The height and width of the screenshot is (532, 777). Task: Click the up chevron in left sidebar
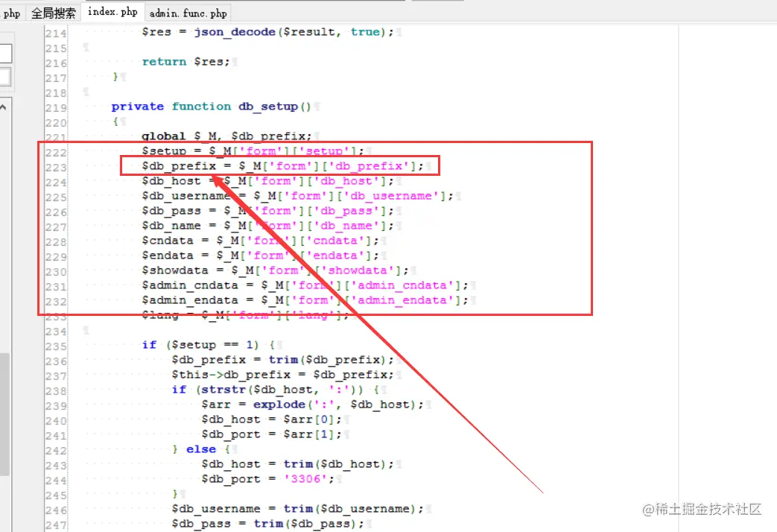(4, 107)
